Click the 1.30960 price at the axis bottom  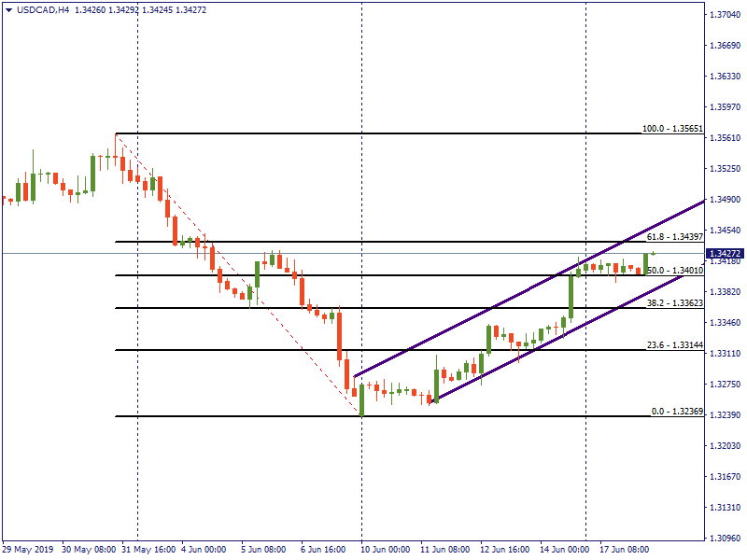(x=726, y=539)
